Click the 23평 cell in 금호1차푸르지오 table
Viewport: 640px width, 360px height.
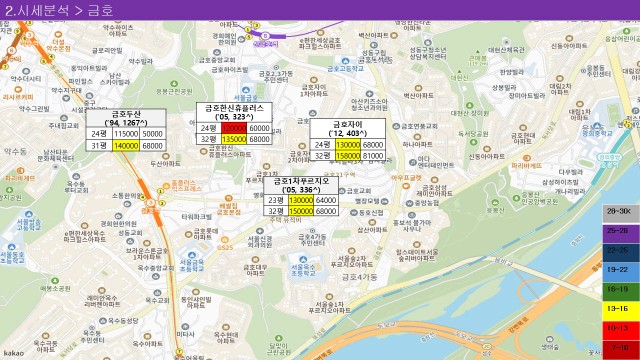pos(276,200)
